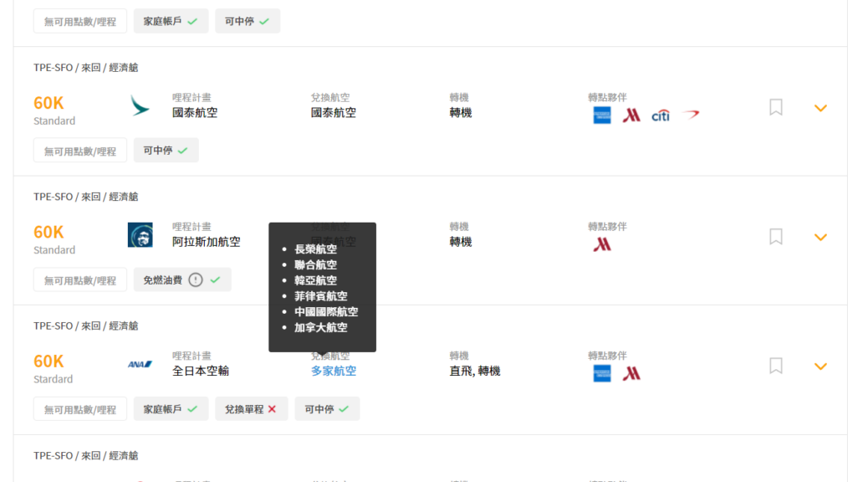Click 可中停 tag in the 全日本空輸 row
Viewport: 868px width, 482px height.
tap(327, 409)
